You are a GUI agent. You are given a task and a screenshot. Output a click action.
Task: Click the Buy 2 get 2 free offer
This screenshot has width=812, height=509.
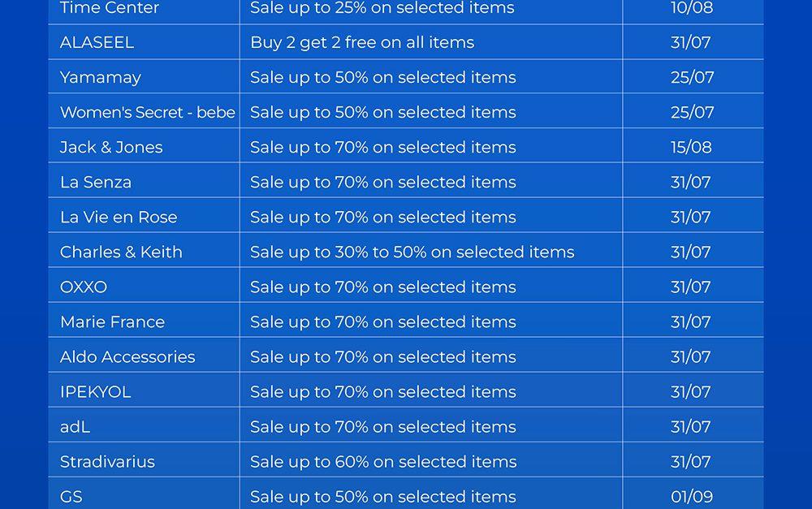point(362,42)
